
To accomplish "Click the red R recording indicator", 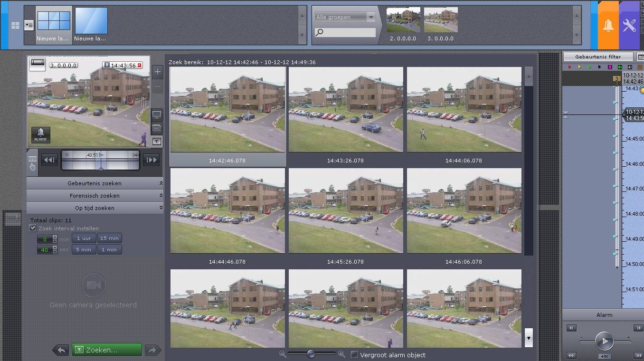I will (x=140, y=66).
